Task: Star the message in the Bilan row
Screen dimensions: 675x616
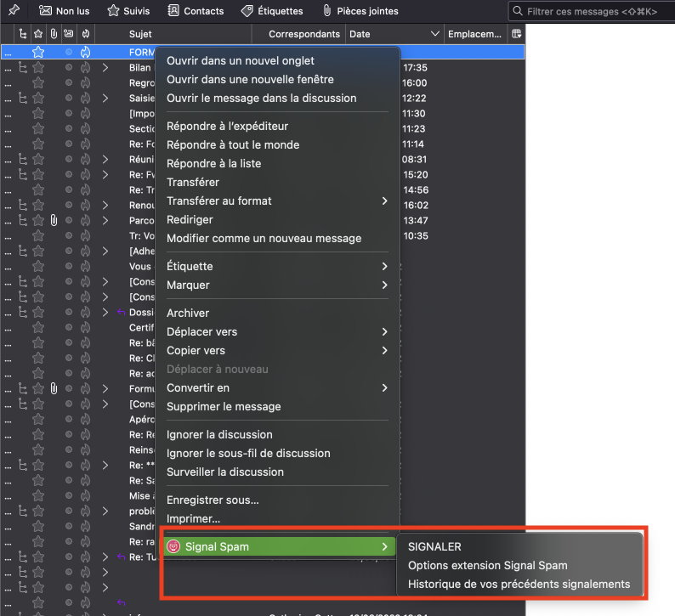Action: click(x=37, y=67)
